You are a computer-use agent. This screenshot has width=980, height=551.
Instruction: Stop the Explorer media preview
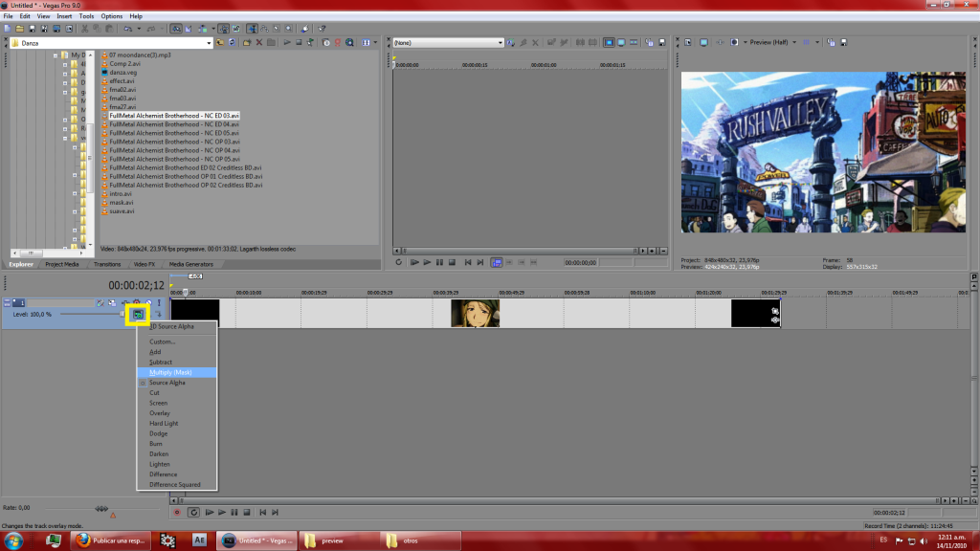[299, 43]
